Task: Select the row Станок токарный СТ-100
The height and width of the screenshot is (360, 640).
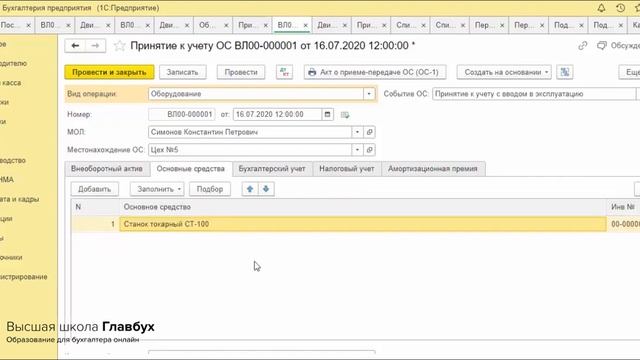Action: coord(362,224)
